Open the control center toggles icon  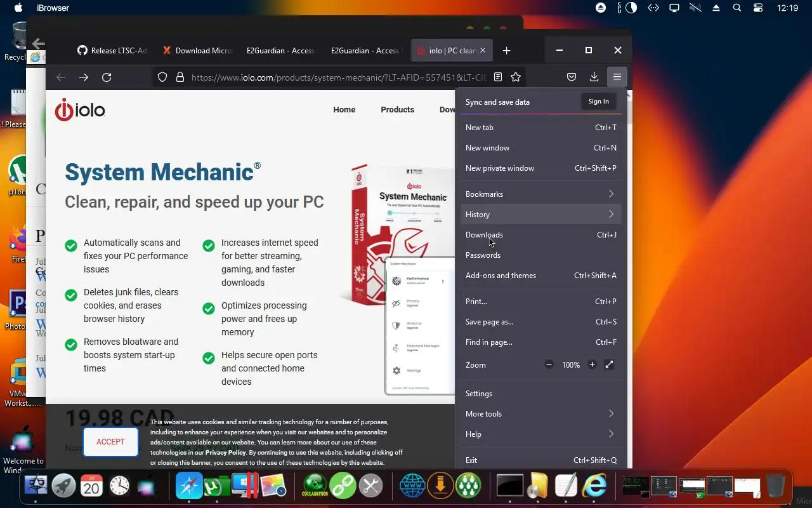point(758,8)
